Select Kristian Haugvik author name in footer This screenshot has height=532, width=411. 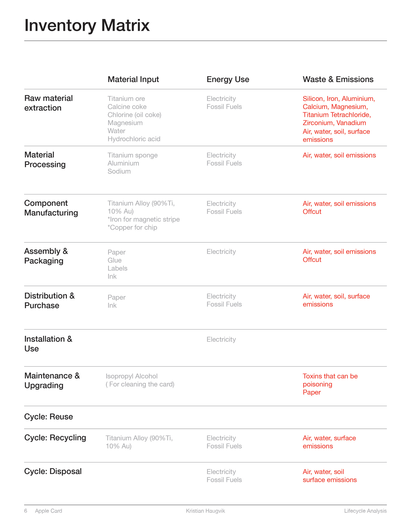[205, 511]
